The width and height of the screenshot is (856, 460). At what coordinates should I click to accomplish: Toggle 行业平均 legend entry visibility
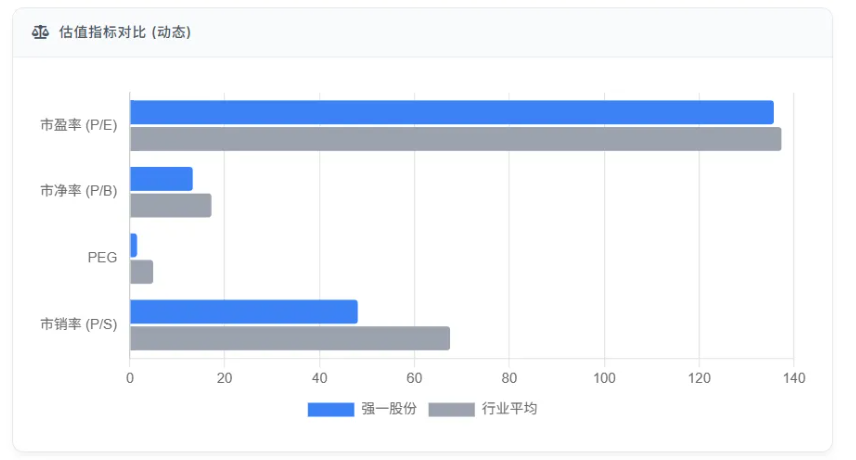click(x=483, y=409)
